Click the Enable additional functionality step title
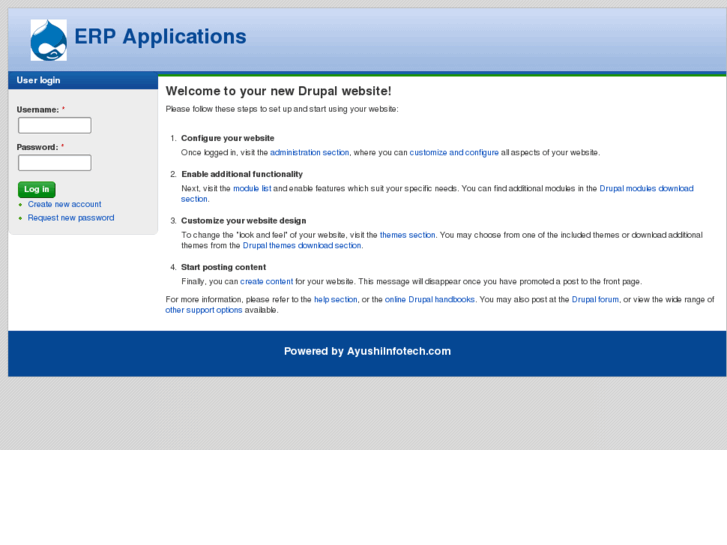This screenshot has width=727, height=545. point(242,174)
